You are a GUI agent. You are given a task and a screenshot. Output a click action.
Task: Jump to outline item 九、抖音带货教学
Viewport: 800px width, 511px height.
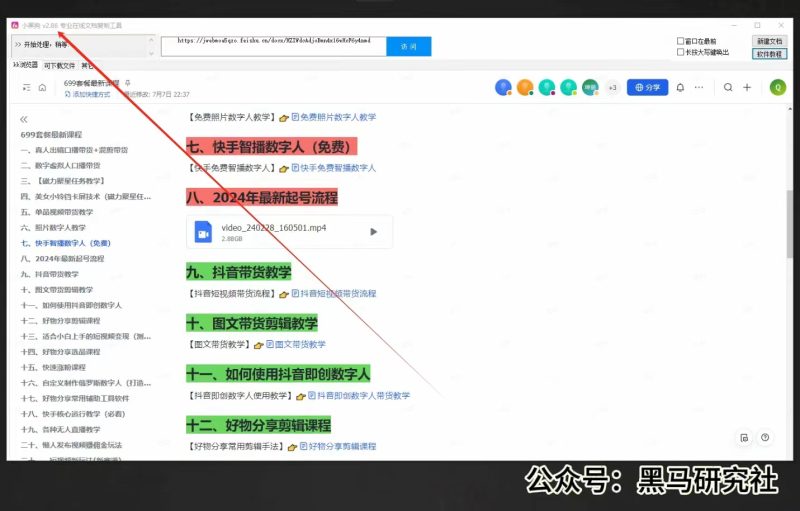49,274
